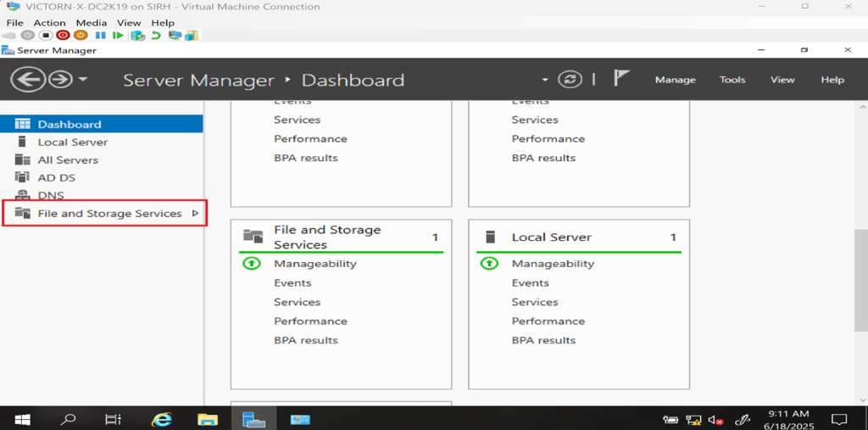Open the notifications flag

(621, 79)
